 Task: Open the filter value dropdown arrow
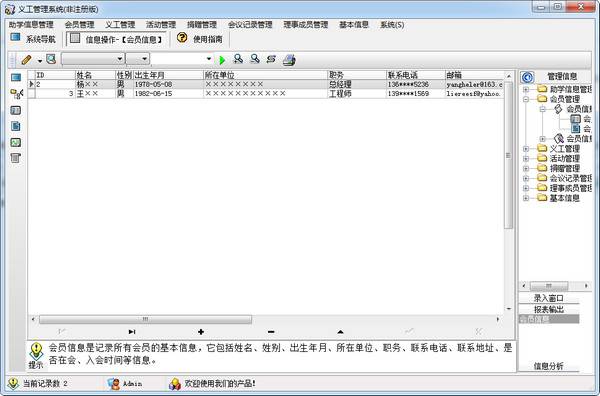click(209, 59)
